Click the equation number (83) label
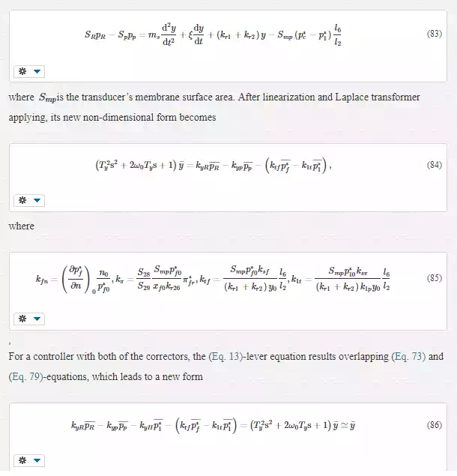 point(435,34)
